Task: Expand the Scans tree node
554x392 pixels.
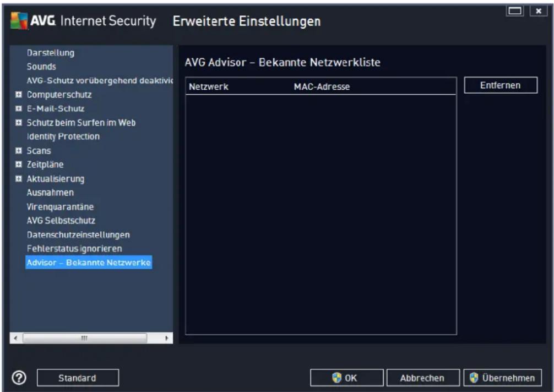Action: coord(19,150)
